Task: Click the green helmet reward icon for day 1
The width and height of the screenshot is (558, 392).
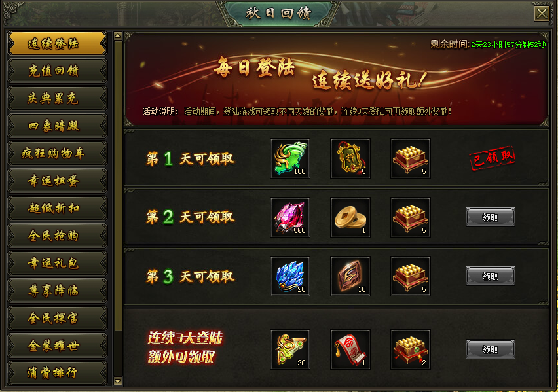Action: tap(290, 158)
